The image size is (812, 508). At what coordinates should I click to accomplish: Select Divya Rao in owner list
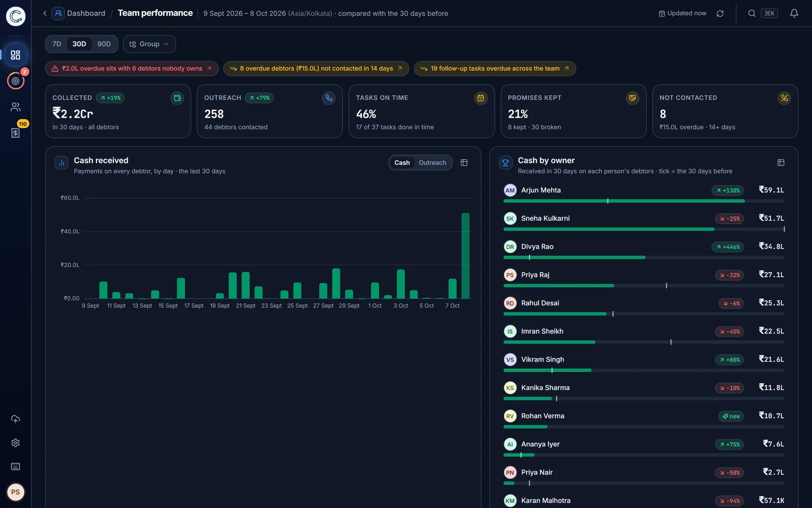point(644,250)
